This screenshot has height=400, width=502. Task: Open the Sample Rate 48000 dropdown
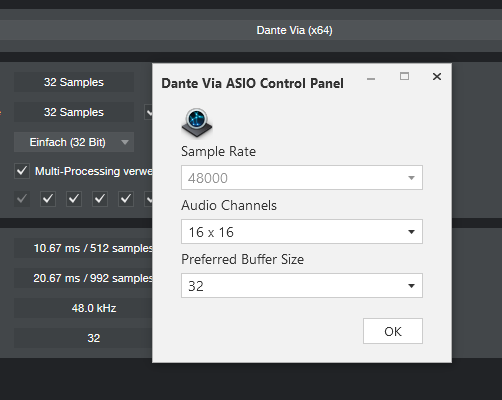302,178
